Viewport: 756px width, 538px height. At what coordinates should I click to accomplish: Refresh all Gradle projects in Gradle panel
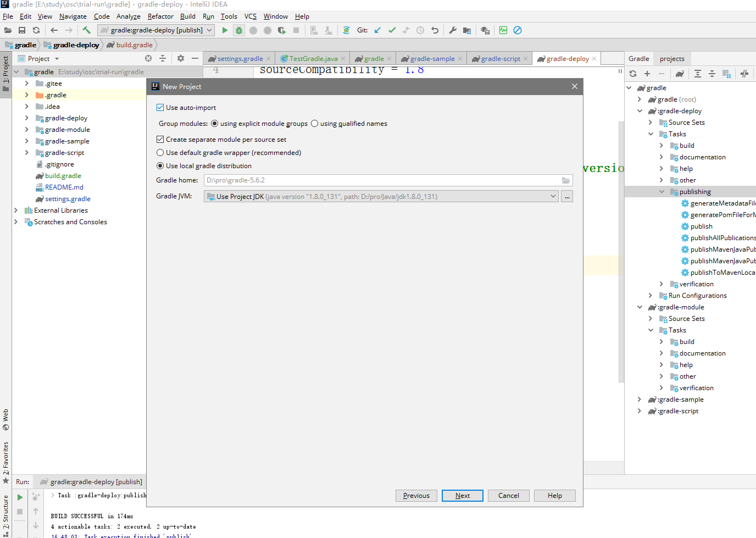633,74
